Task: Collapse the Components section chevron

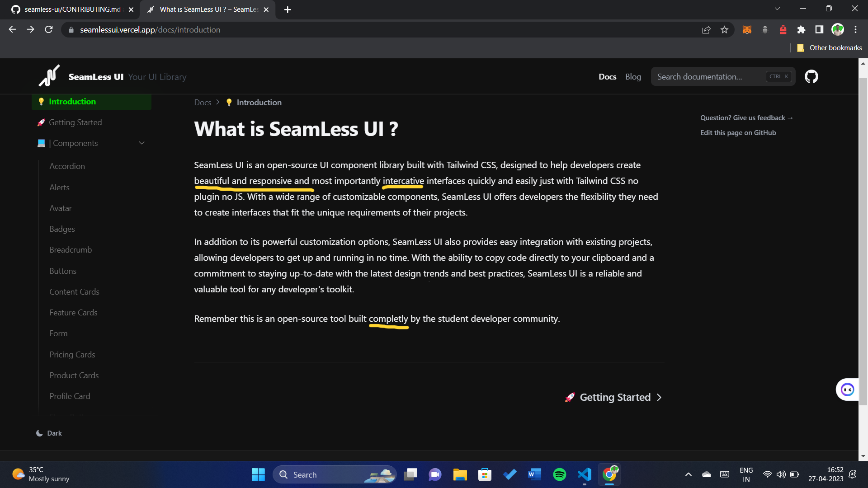Action: click(x=142, y=143)
